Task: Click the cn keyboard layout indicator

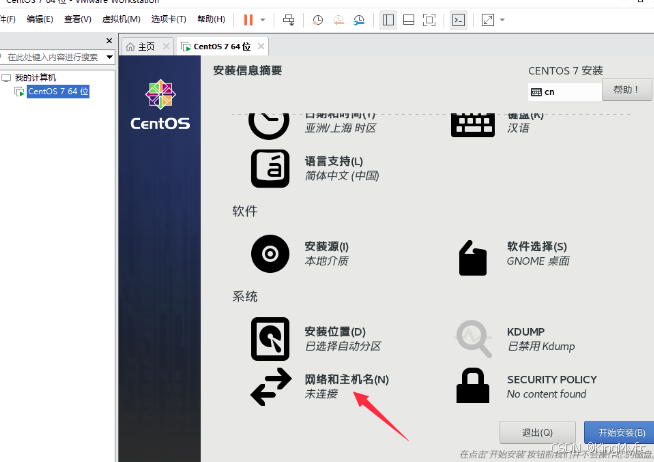Action: (x=565, y=92)
